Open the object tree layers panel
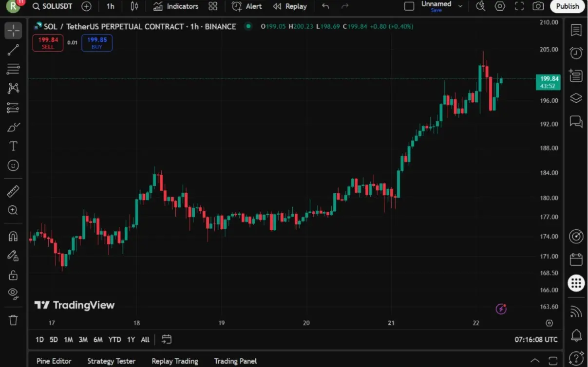This screenshot has height=367, width=588. click(576, 98)
